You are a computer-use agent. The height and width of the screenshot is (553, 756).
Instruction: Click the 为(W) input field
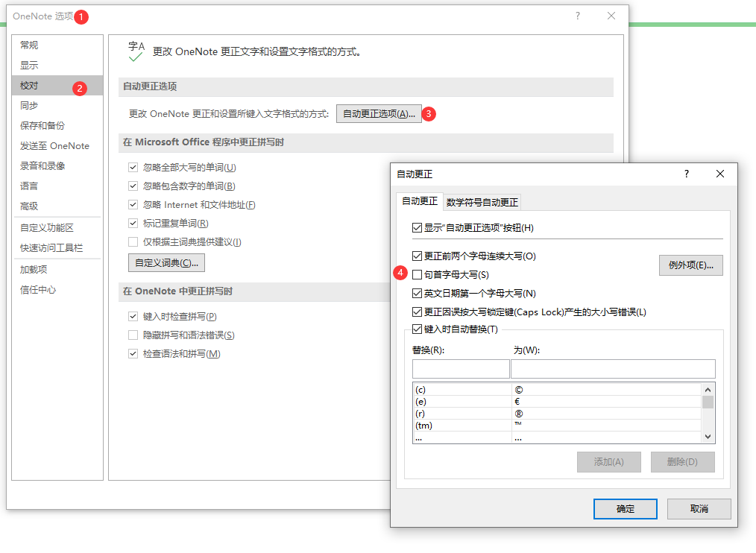coord(613,369)
